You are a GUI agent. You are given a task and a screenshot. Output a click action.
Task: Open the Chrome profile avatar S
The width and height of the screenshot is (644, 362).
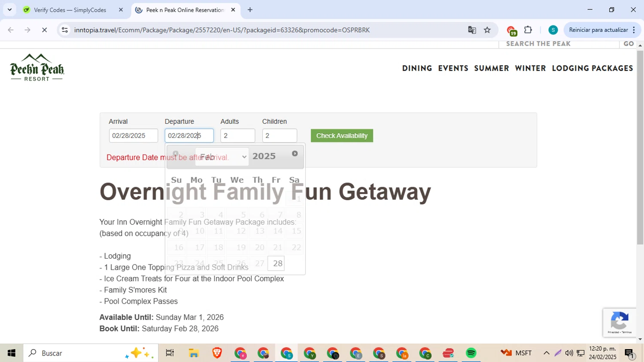click(x=553, y=30)
